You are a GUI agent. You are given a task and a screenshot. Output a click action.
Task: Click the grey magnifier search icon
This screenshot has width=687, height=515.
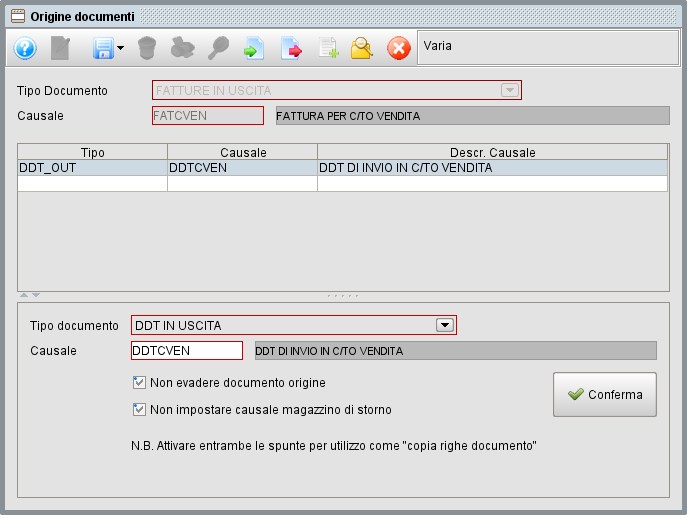[x=218, y=48]
